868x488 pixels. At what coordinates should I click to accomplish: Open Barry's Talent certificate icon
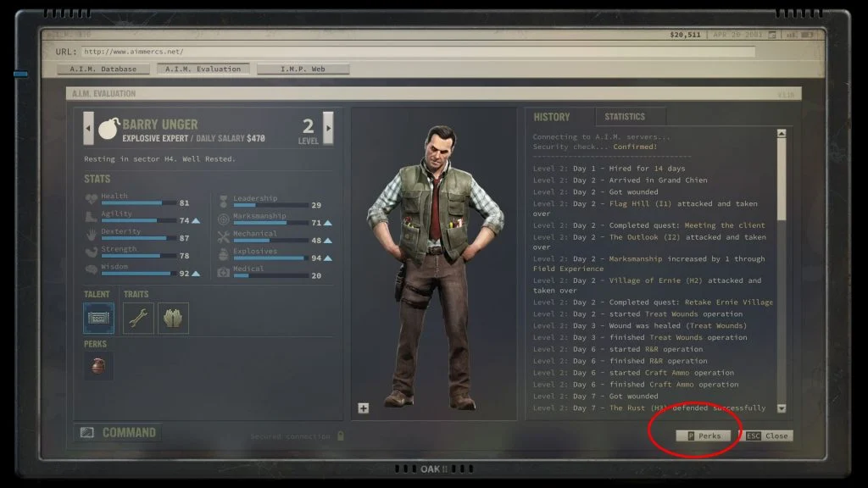[97, 318]
